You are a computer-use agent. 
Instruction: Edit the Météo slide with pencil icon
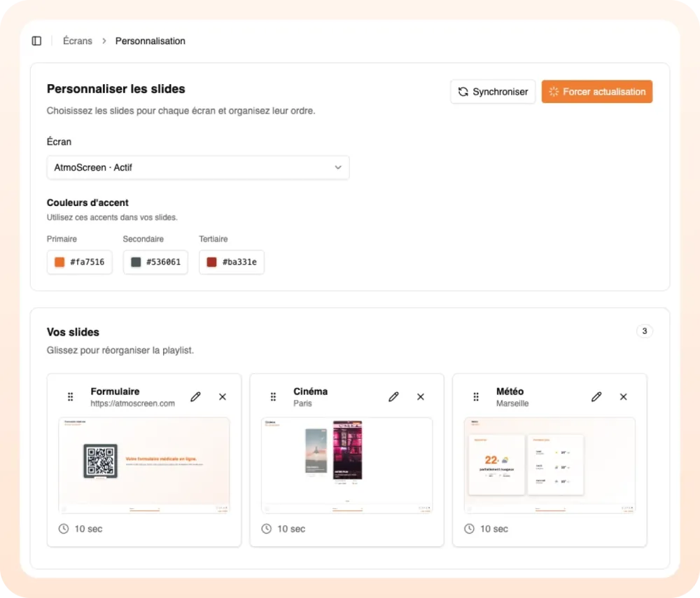[596, 396]
